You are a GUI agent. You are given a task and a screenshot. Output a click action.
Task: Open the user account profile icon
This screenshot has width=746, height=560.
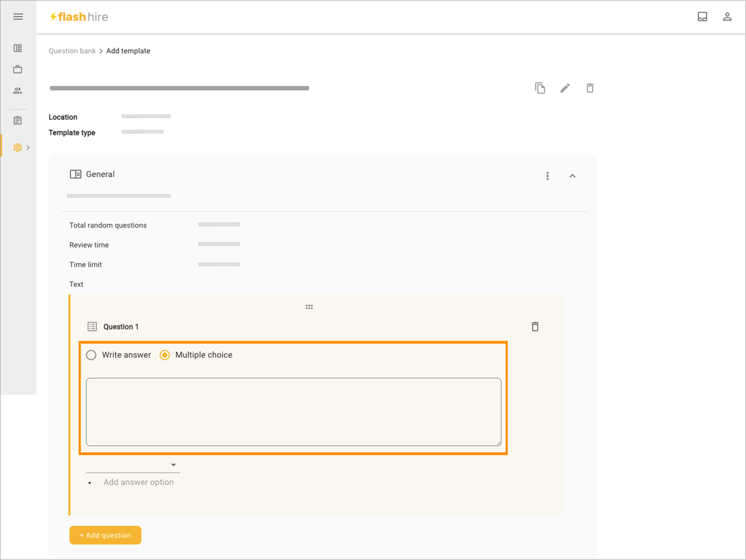pyautogui.click(x=727, y=17)
